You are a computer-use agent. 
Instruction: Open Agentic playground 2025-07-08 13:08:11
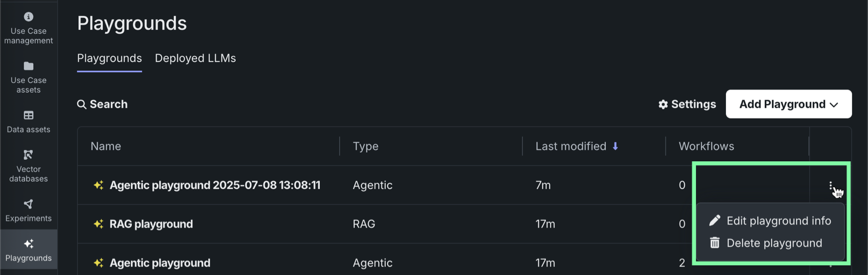[215, 185]
